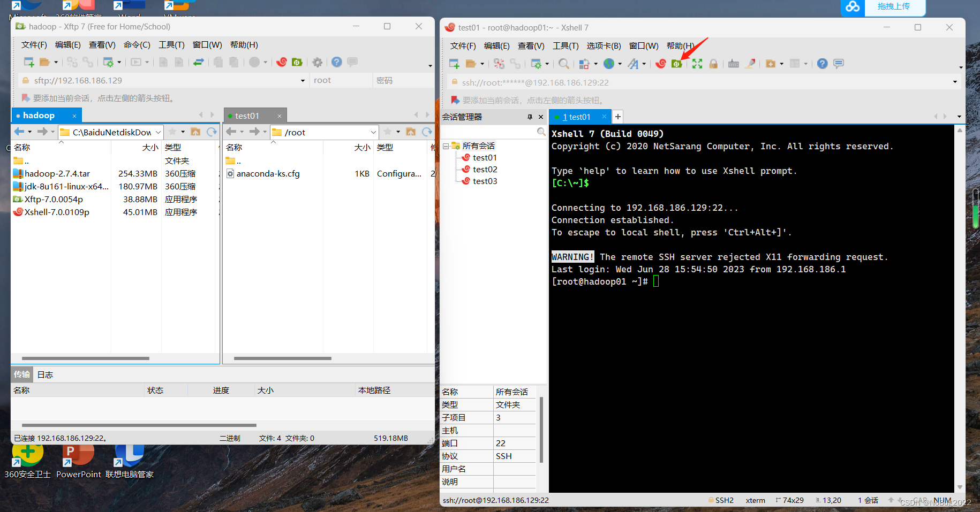This screenshot has height=512, width=980.
Task: Switch to the 日志 log tab
Action: (45, 375)
